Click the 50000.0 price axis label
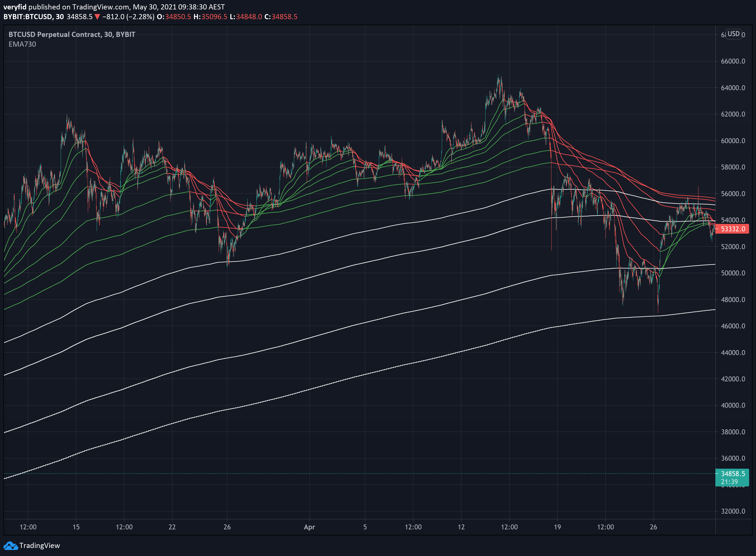 click(733, 273)
